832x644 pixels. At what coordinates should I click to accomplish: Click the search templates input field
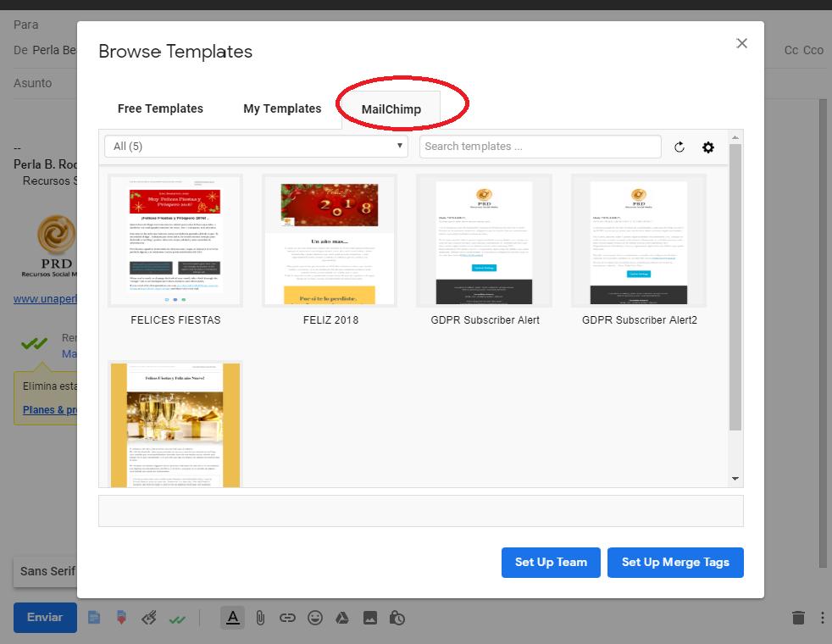pyautogui.click(x=540, y=146)
